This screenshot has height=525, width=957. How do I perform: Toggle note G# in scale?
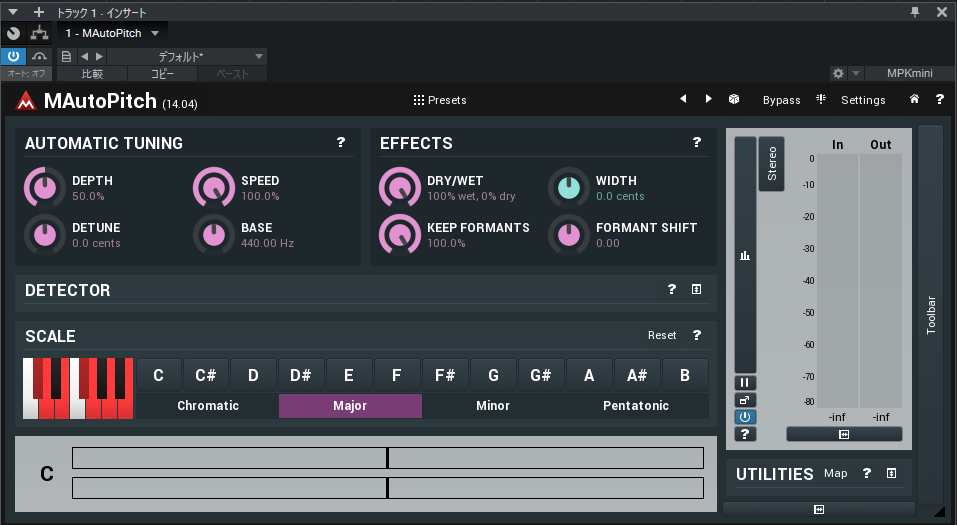pos(541,375)
